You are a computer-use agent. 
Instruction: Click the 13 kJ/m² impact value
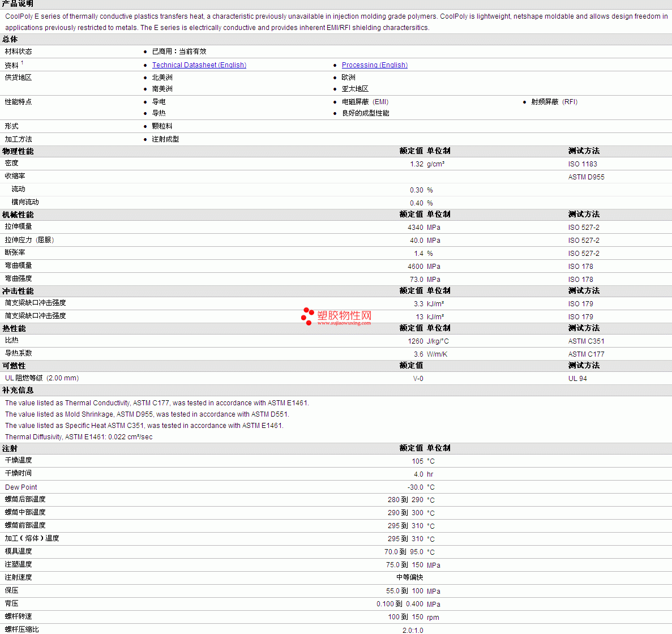point(430,317)
